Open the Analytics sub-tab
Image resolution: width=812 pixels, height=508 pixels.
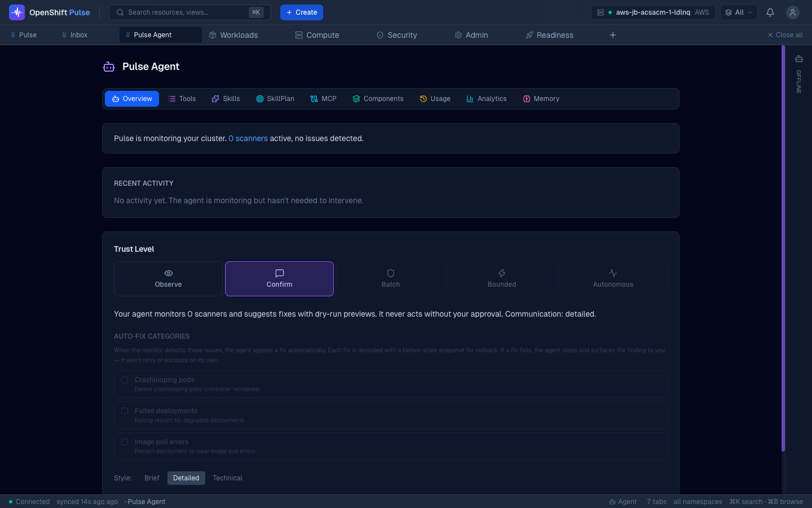coord(486,99)
